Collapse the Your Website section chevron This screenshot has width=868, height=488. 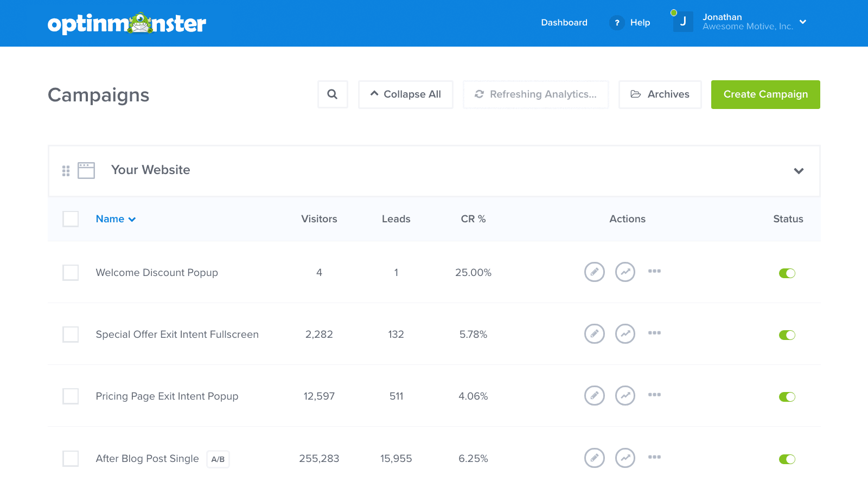[x=799, y=171]
